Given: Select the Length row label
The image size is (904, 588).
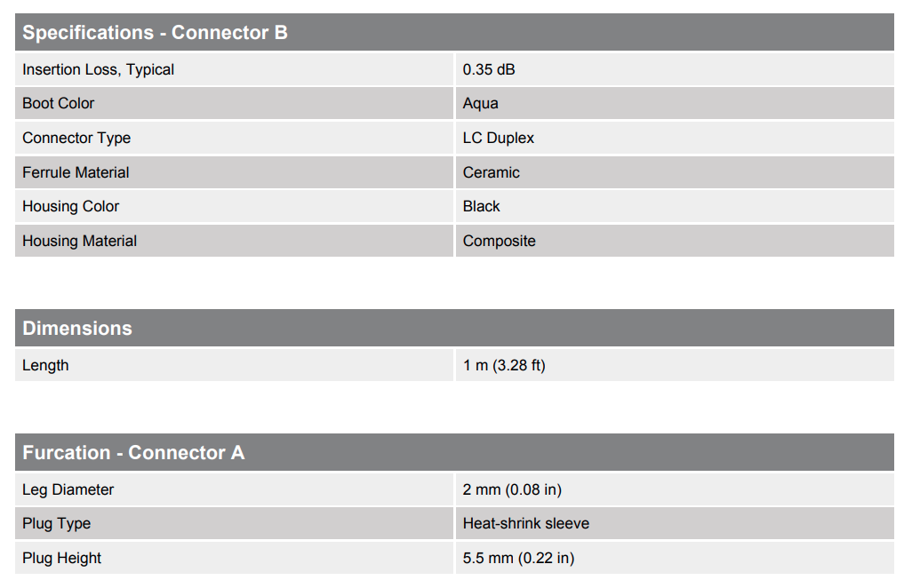Looking at the screenshot, I should pyautogui.click(x=45, y=366).
